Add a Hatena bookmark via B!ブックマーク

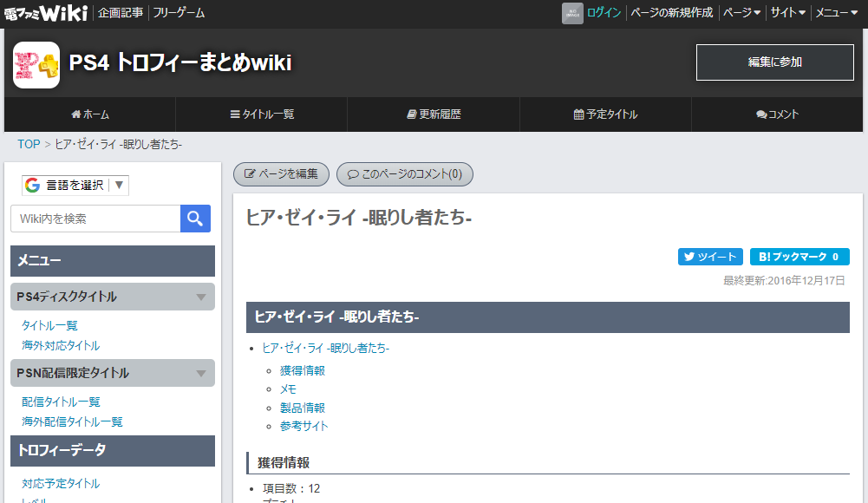799,257
